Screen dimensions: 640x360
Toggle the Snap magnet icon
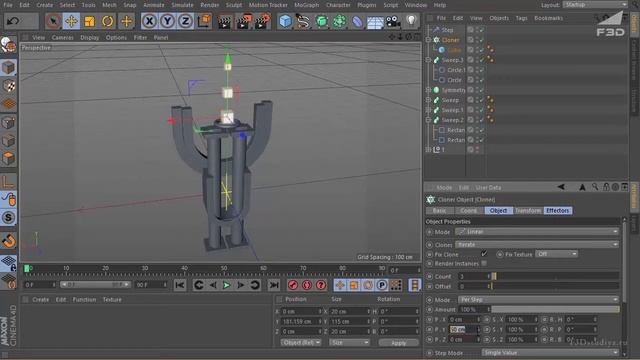[9, 241]
